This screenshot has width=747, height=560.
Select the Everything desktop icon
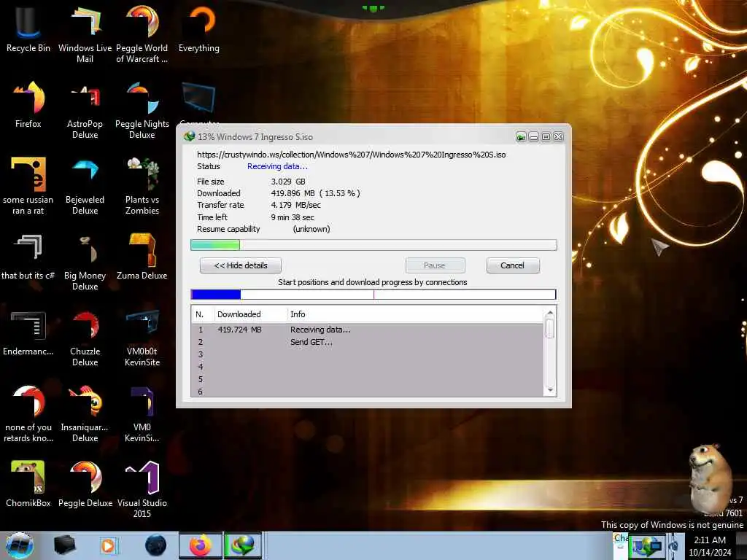pos(199,28)
